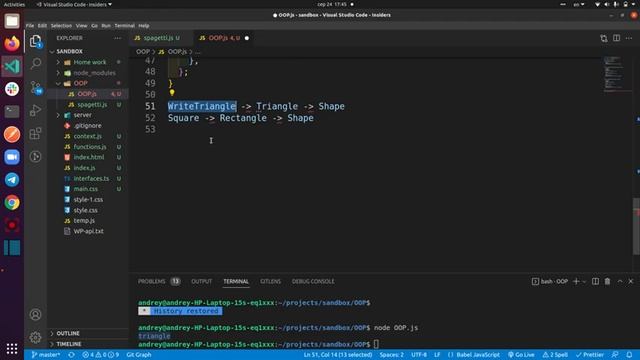Click Spaces: 2 indentation setting

(x=391, y=355)
